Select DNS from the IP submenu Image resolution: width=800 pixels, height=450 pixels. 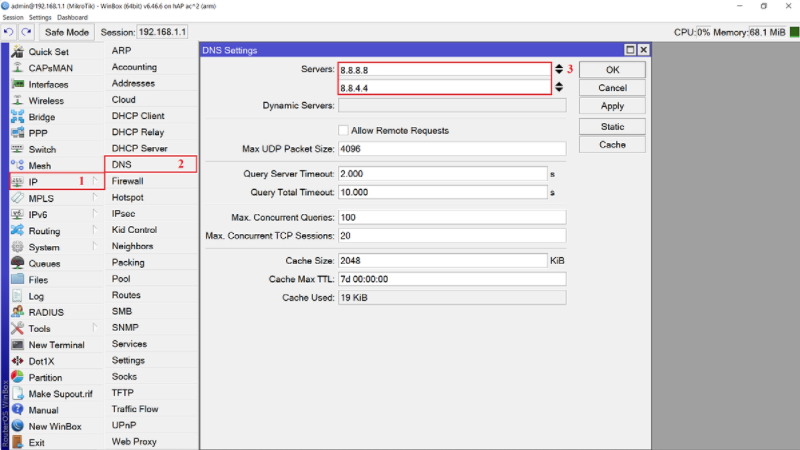(121, 164)
